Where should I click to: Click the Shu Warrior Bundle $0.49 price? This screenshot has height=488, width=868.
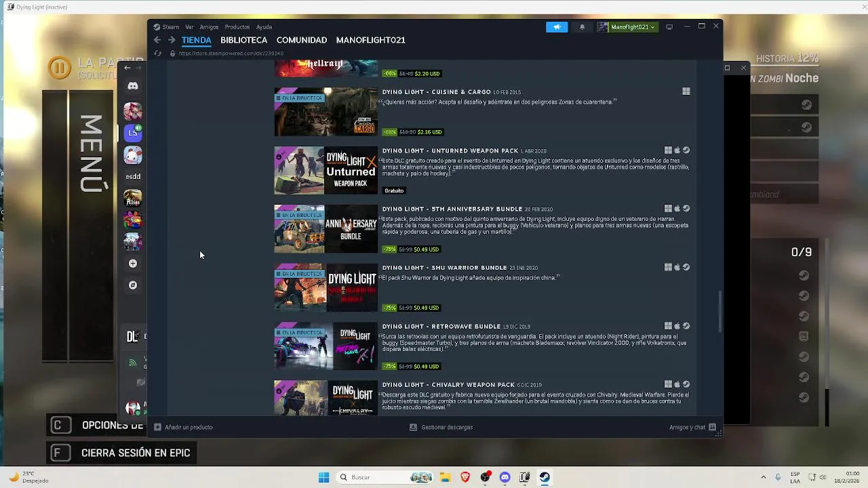tap(426, 308)
